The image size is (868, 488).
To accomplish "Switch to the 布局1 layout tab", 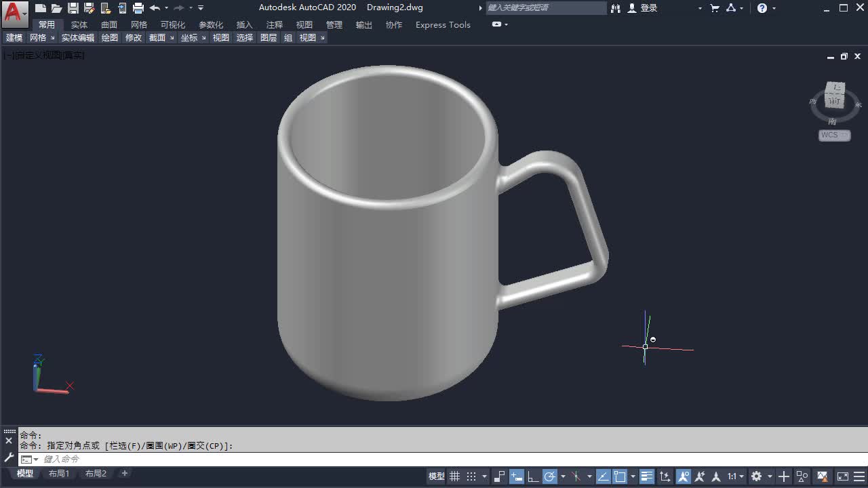I will click(x=59, y=473).
